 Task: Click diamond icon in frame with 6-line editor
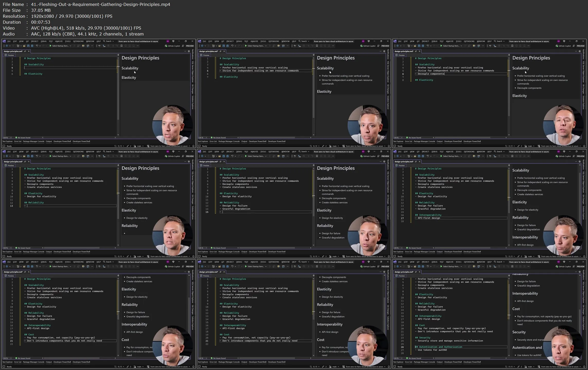[173, 41]
